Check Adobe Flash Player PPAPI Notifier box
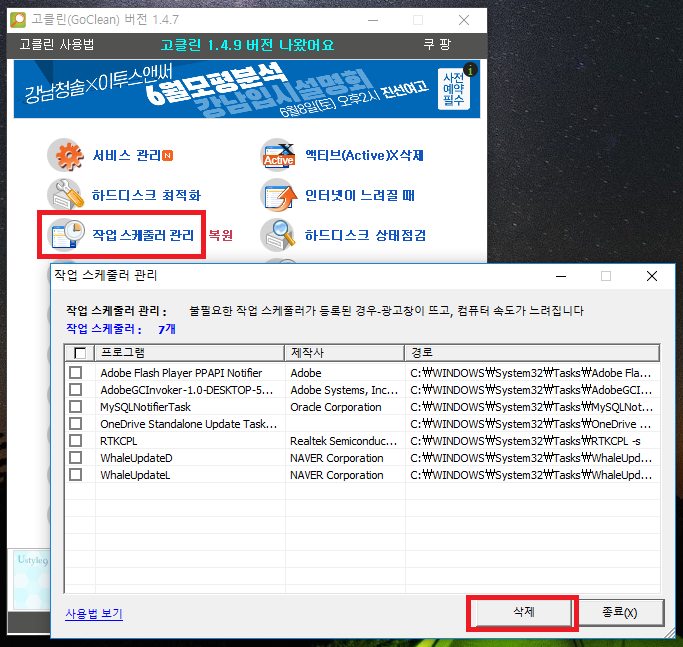This screenshot has height=647, width=683. coord(76,373)
